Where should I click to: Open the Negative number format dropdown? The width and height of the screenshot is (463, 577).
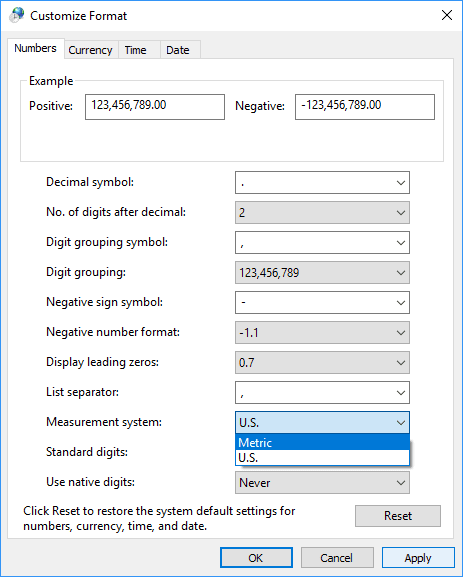(x=322, y=333)
